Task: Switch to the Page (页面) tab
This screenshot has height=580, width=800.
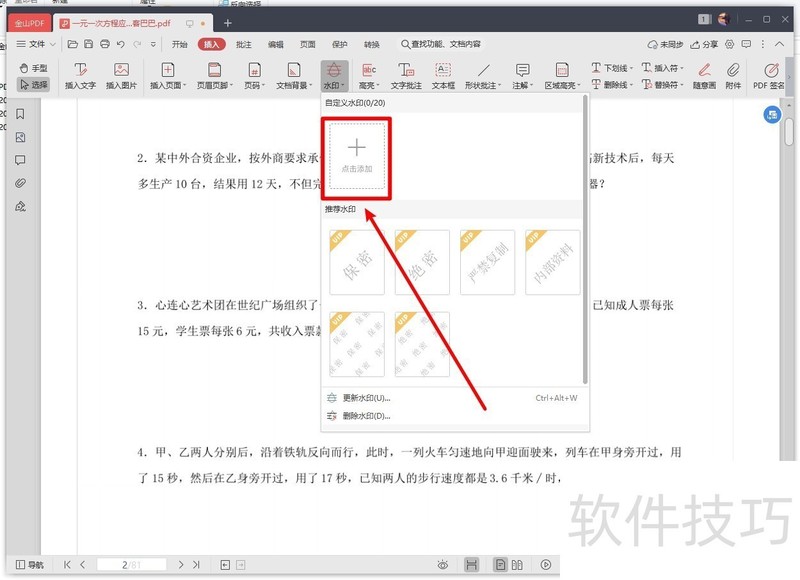Action: tap(308, 44)
